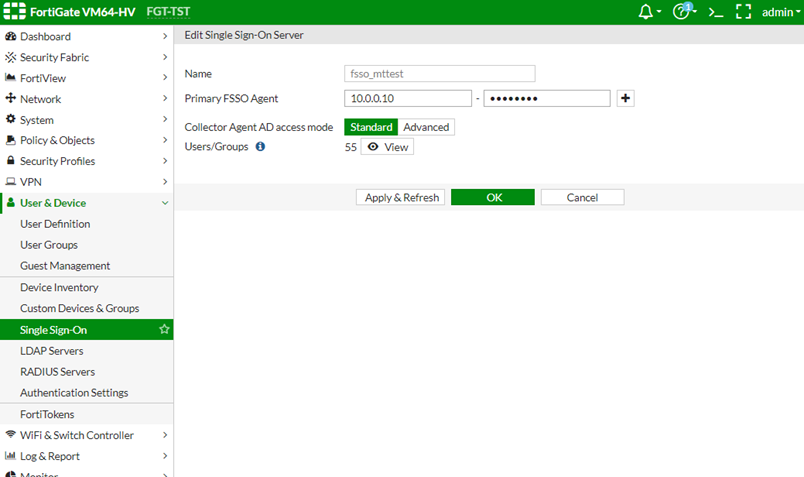This screenshot has height=477, width=804.
Task: Click the Users/Groups info icon
Action: tap(260, 147)
